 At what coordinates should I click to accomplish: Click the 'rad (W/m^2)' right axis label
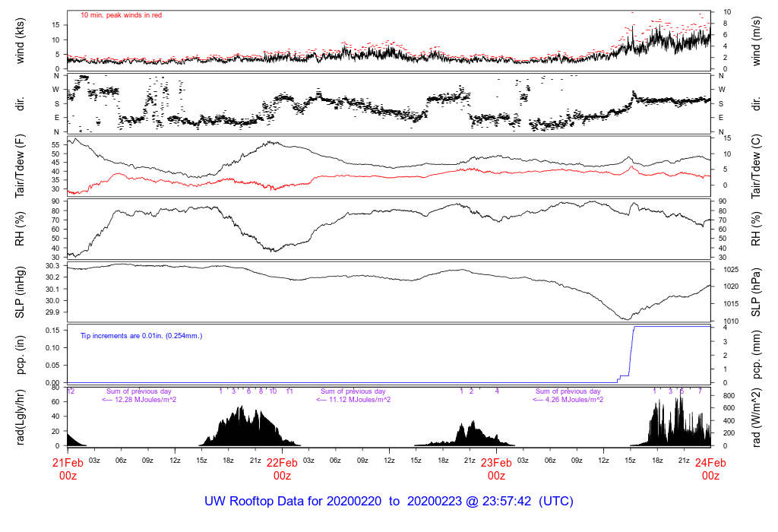coord(756,417)
